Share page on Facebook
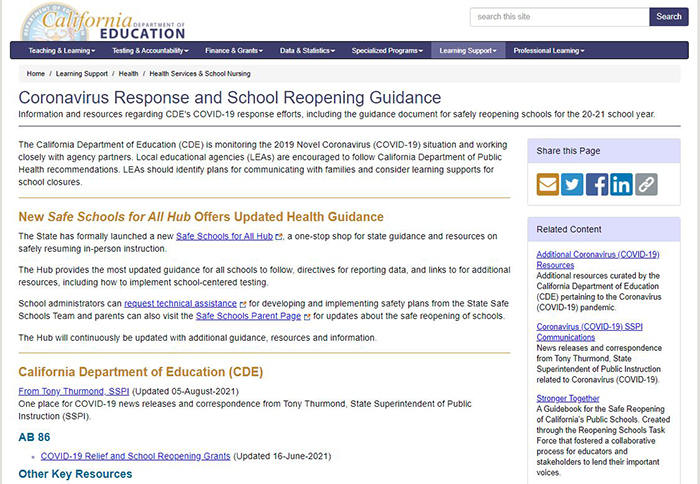700x484 pixels. pos(597,184)
